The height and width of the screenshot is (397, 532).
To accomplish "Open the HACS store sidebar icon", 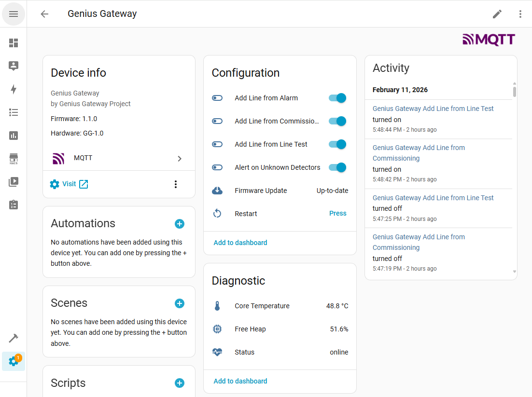I will click(14, 159).
